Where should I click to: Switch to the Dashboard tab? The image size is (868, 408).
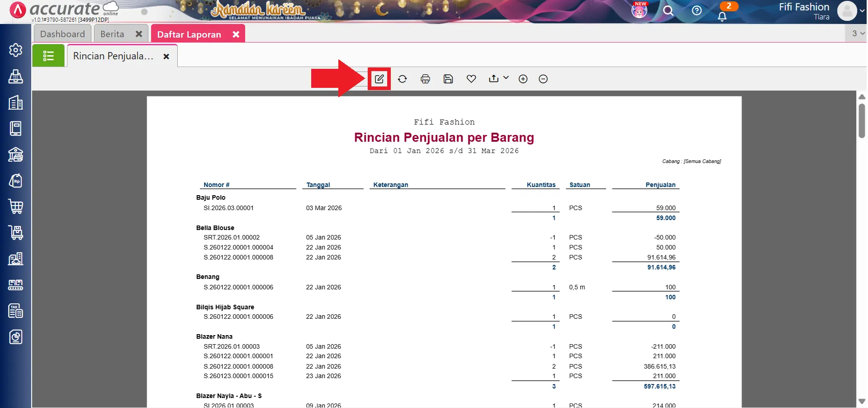click(x=62, y=34)
